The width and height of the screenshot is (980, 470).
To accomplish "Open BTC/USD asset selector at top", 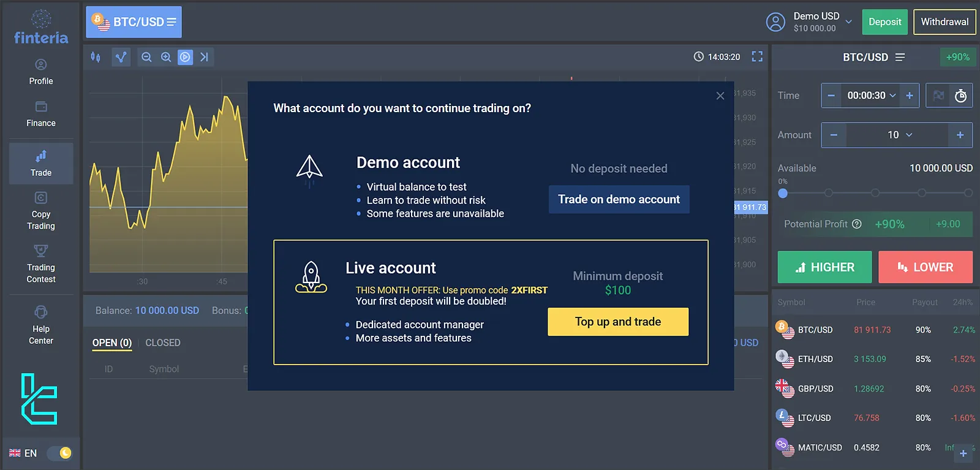I will (x=134, y=22).
